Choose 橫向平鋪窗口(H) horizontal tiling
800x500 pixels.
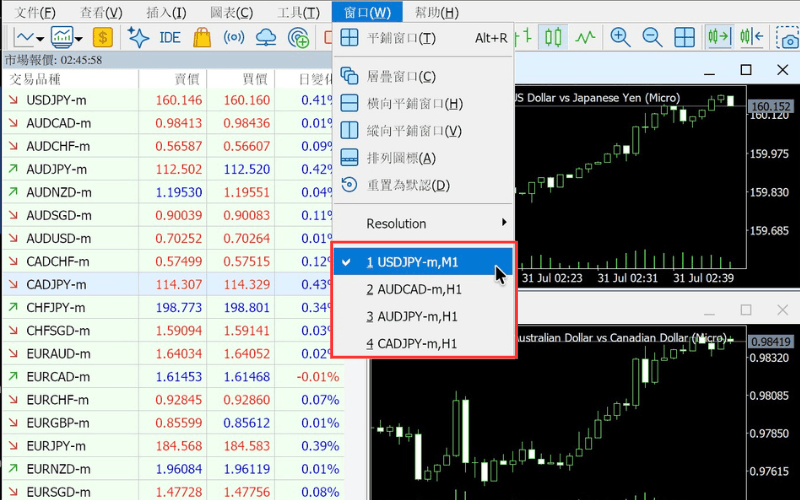coord(423,104)
